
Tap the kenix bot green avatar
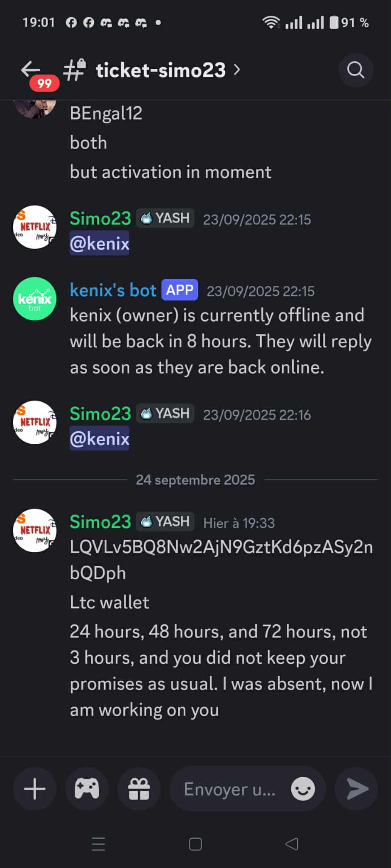35,299
